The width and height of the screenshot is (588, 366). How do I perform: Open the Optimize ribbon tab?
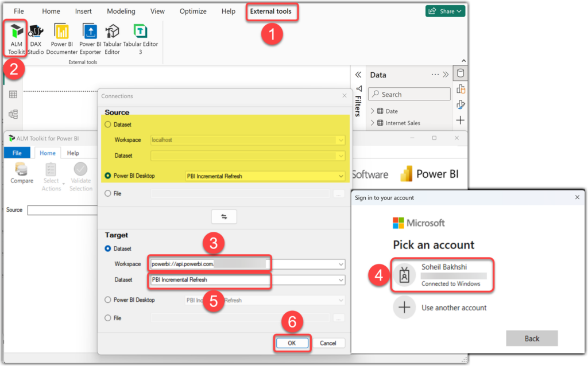(193, 11)
